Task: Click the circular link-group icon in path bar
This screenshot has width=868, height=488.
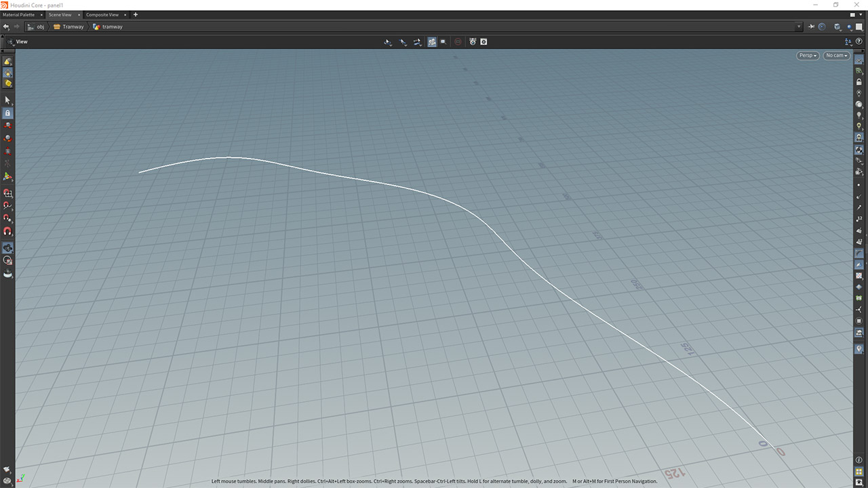Action: tap(822, 26)
